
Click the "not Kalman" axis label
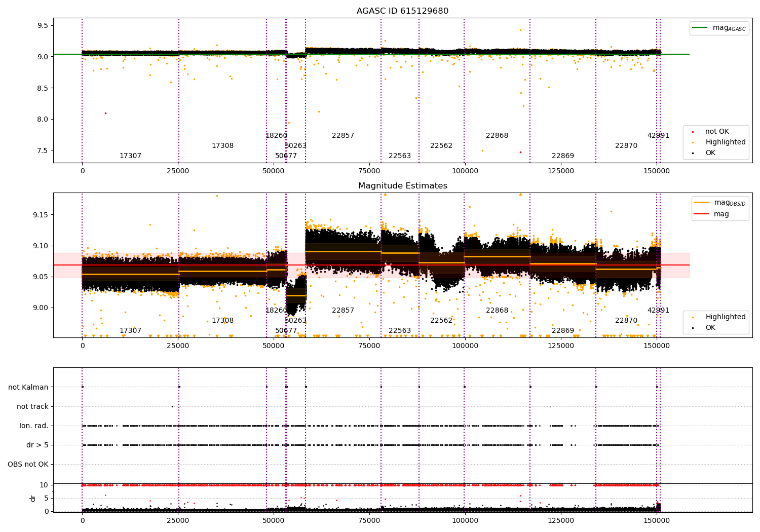(28, 388)
